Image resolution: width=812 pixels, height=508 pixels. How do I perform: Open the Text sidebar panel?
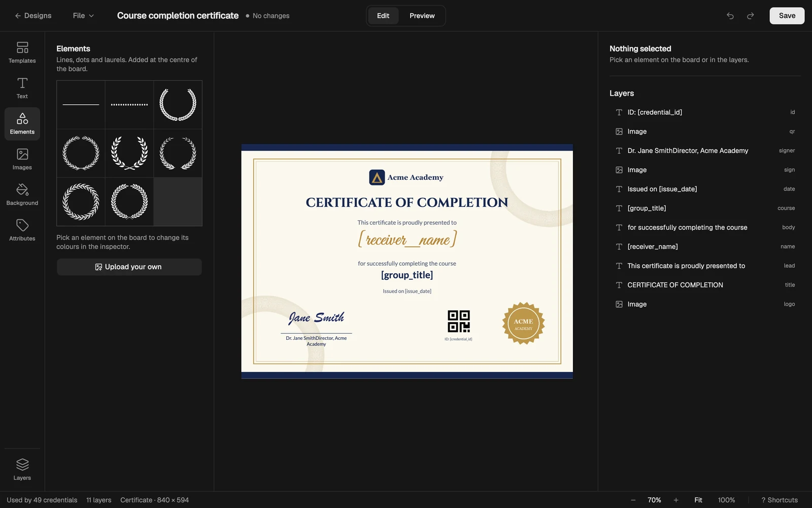pos(22,88)
